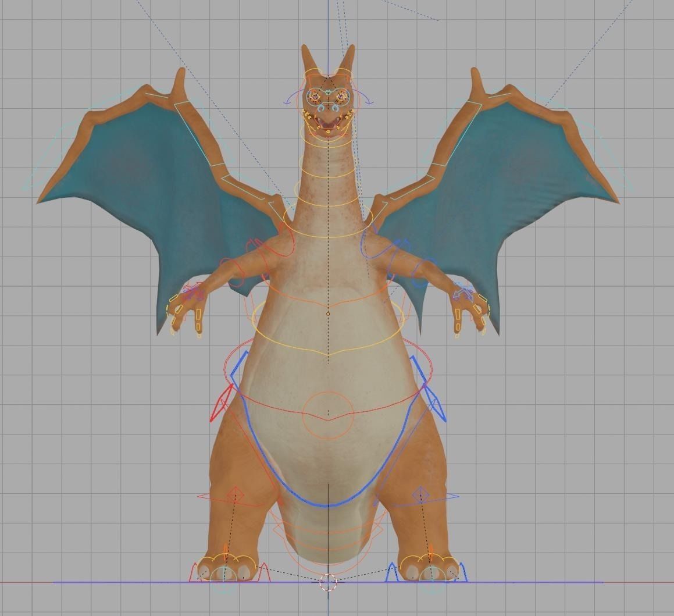Select the blue spike heel control by foot

pyautogui.click(x=391, y=572)
